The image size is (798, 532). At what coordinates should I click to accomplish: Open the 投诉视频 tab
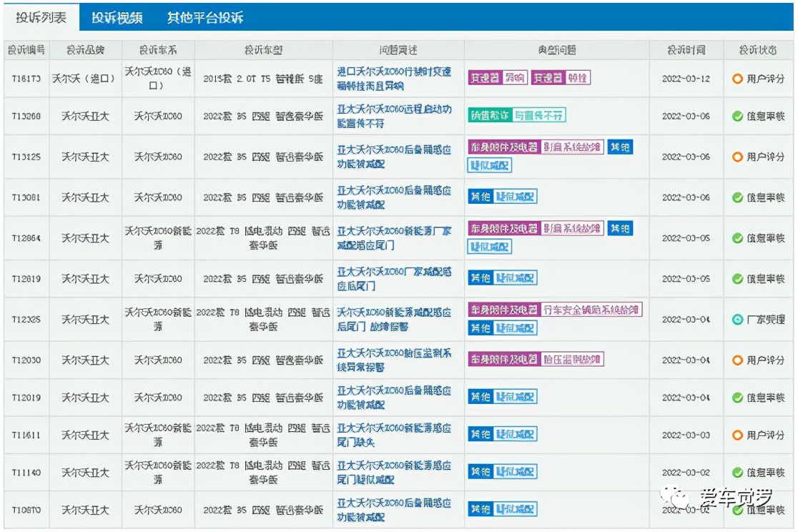[117, 18]
